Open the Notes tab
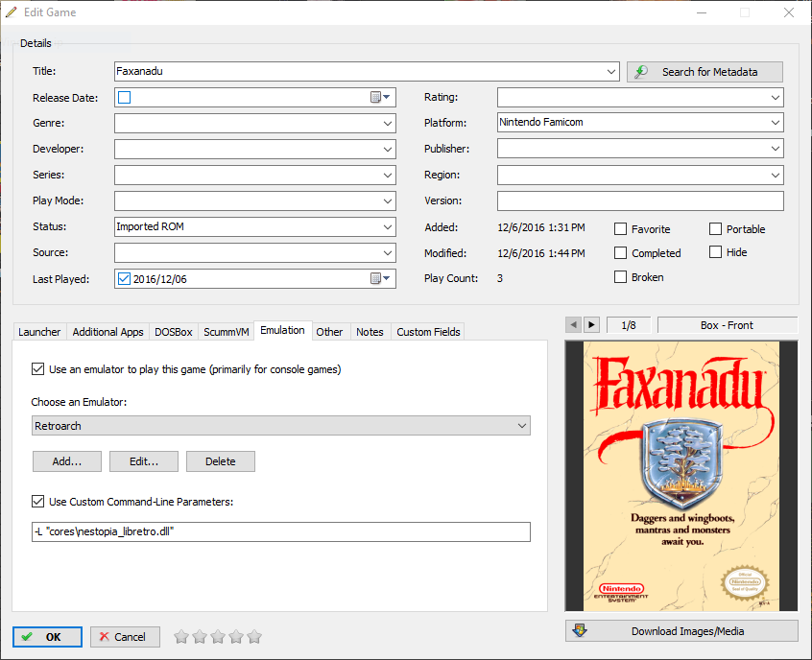The image size is (812, 660). tap(370, 332)
